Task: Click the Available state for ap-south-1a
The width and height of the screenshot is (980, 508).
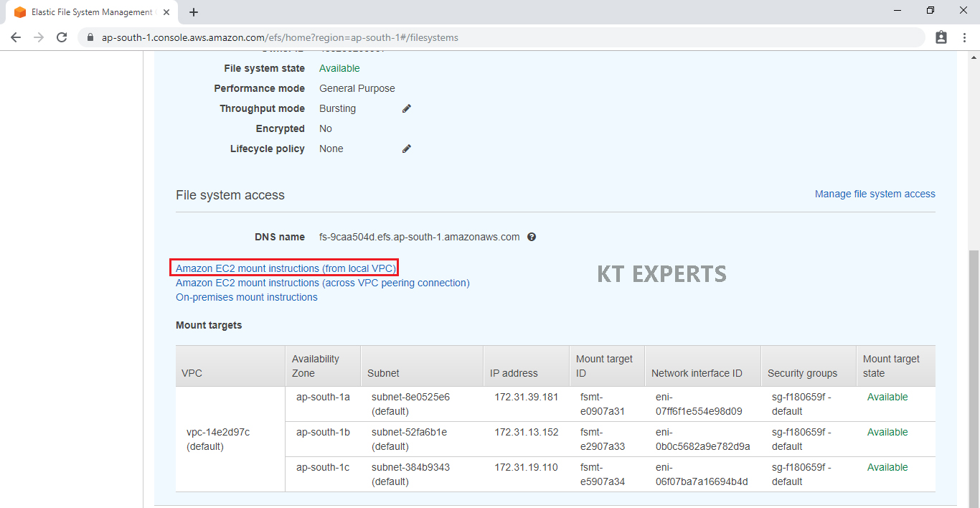Action: point(887,397)
